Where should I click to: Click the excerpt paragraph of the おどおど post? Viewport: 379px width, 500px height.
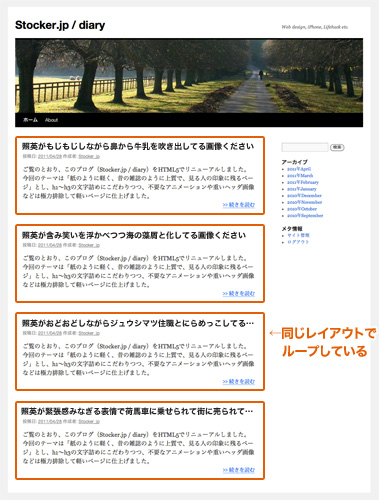pos(138,359)
